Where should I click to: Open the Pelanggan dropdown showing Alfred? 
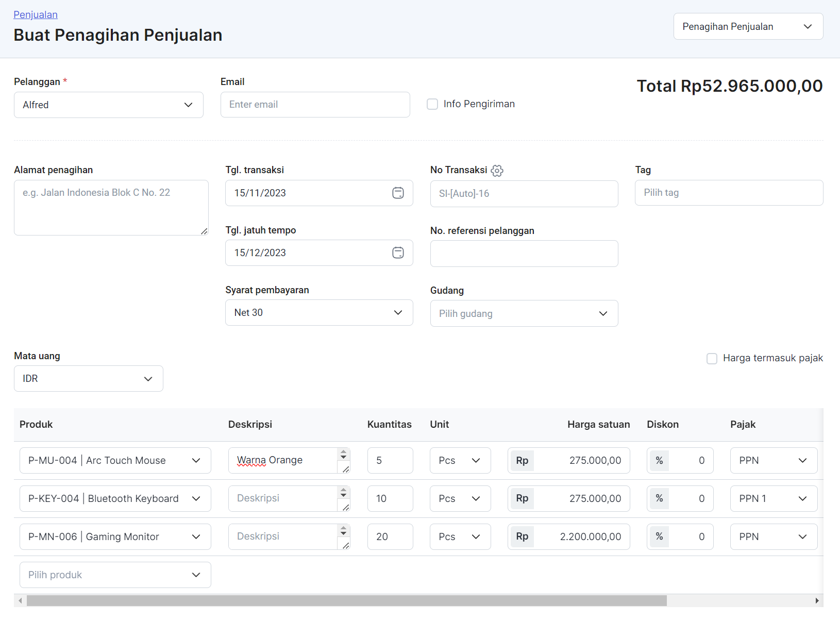[x=108, y=105]
